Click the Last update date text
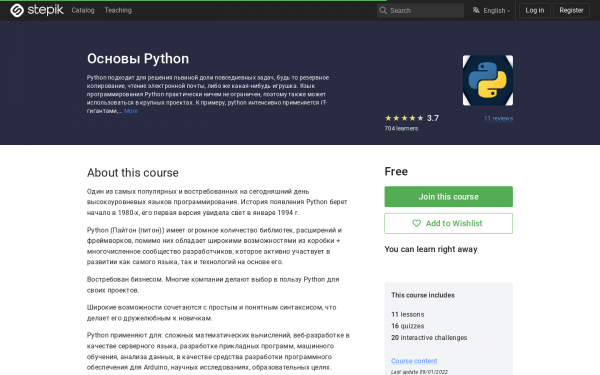 [419, 372]
